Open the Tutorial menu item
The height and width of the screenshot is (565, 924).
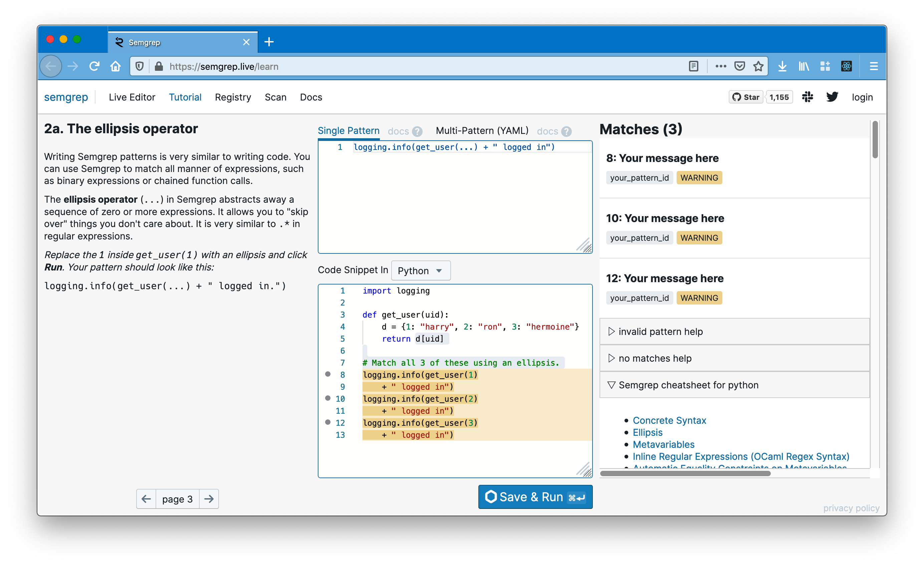tap(185, 97)
